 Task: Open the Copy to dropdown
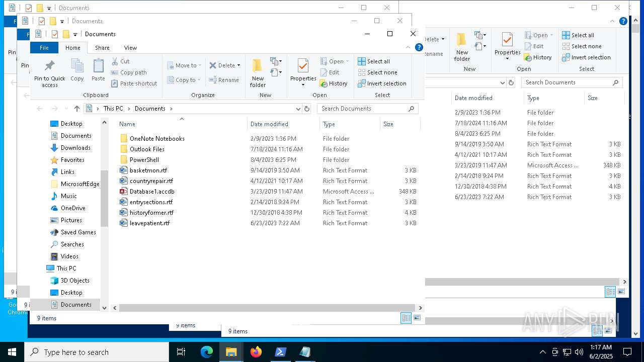(184, 80)
